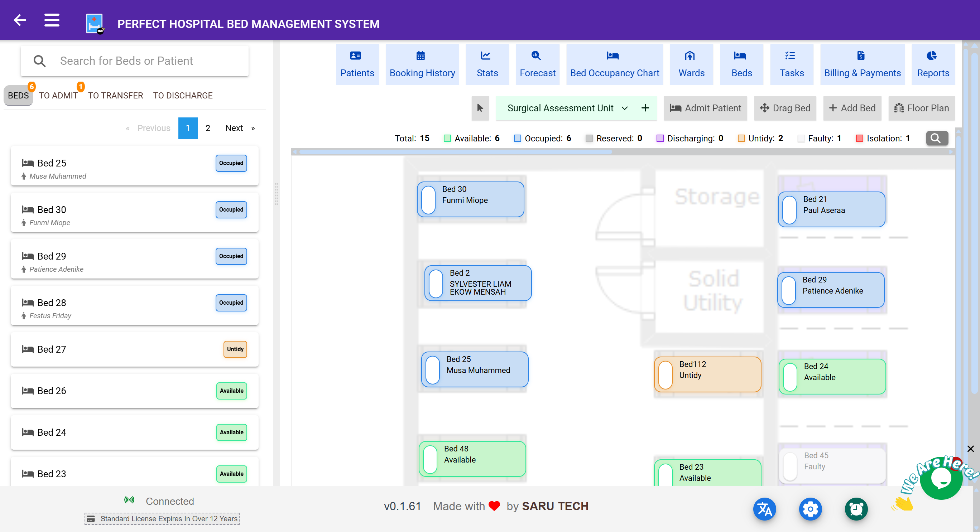Select Bed 25 card in the list
Screen dimensions: 980x532
tap(135, 166)
